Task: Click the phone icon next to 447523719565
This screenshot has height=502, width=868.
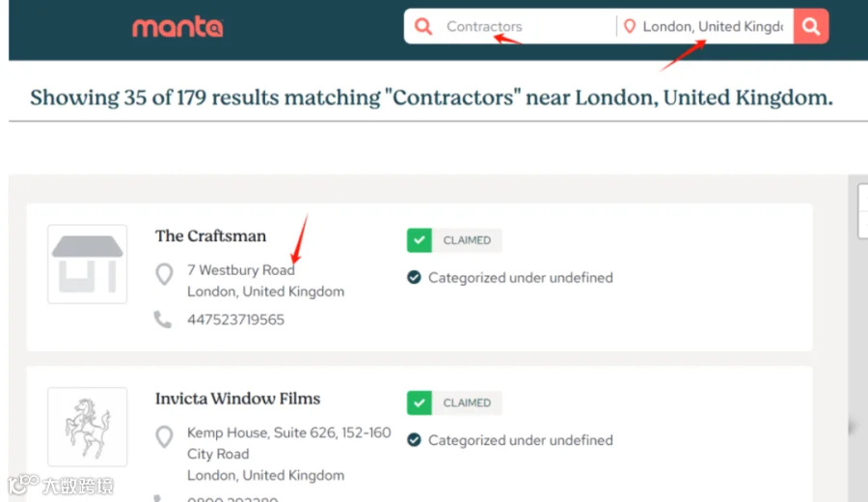Action: click(x=163, y=320)
